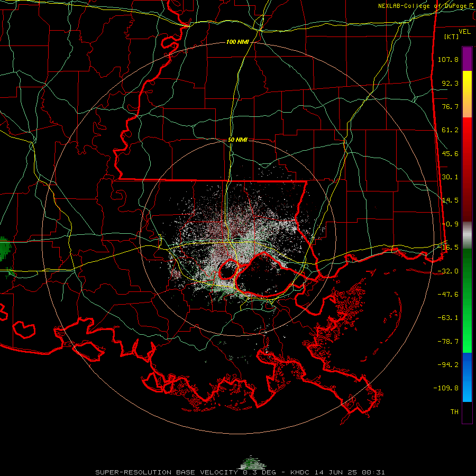This screenshot has height=476, width=476.
Task: Click the -16.5 legend value
Action: 448,248
